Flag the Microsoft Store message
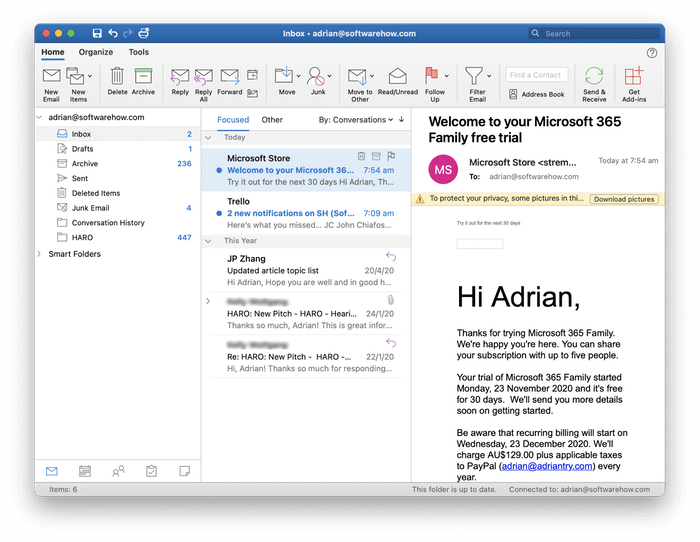This screenshot has width=700, height=542. (x=391, y=156)
